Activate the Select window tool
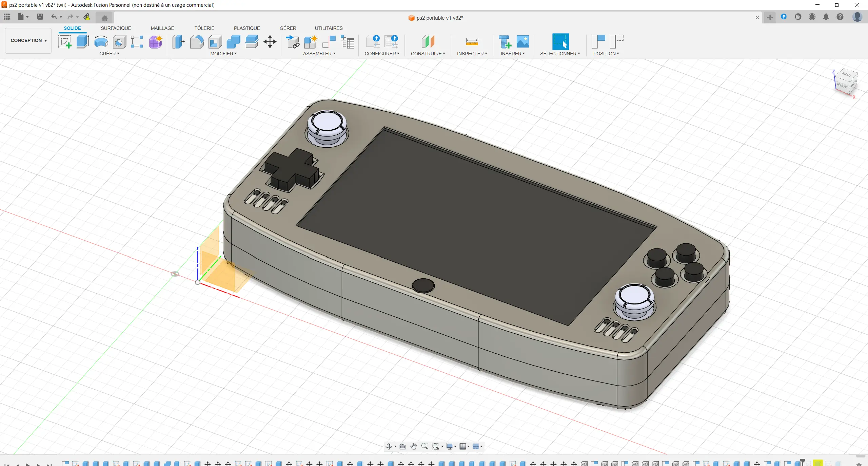The height and width of the screenshot is (466, 868). pos(560,42)
